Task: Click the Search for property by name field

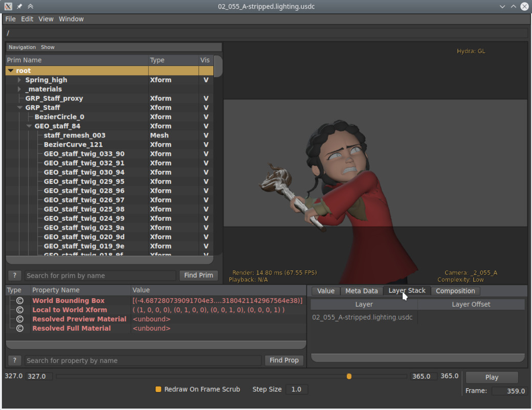Action: click(x=143, y=360)
